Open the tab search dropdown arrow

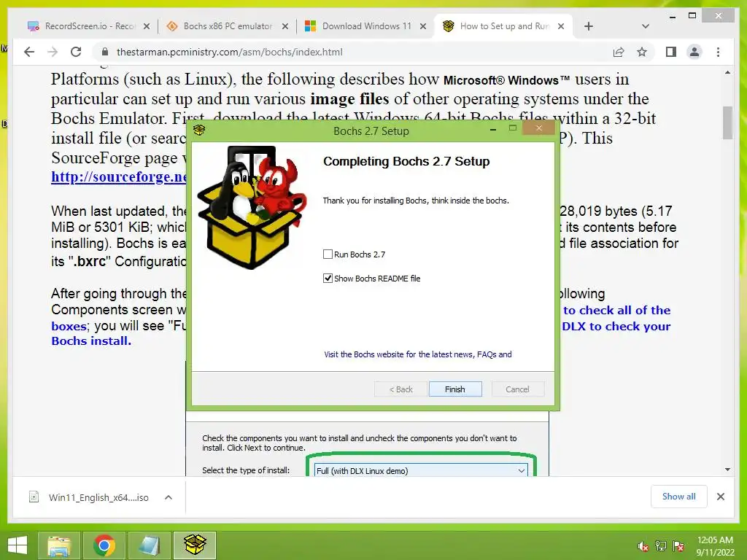pyautogui.click(x=646, y=26)
